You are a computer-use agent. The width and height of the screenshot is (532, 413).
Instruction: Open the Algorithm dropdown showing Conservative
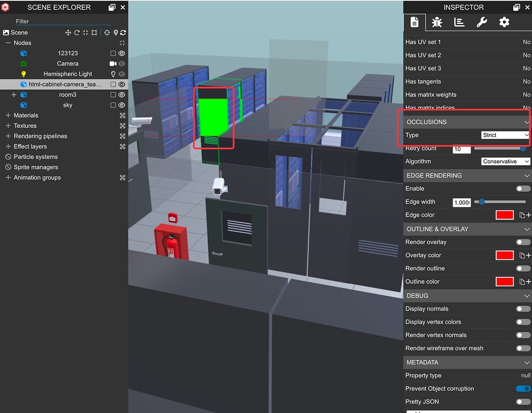pyautogui.click(x=505, y=161)
